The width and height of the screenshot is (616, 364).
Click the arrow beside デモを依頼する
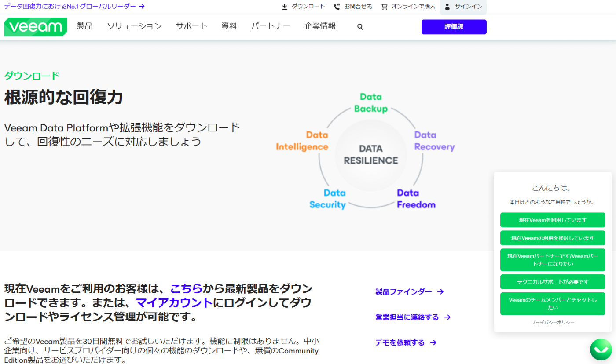(x=433, y=342)
